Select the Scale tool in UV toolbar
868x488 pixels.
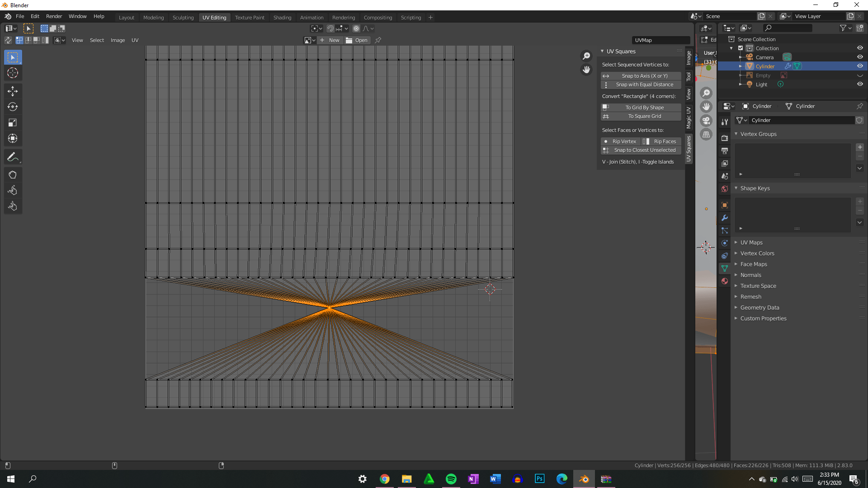pos(13,122)
